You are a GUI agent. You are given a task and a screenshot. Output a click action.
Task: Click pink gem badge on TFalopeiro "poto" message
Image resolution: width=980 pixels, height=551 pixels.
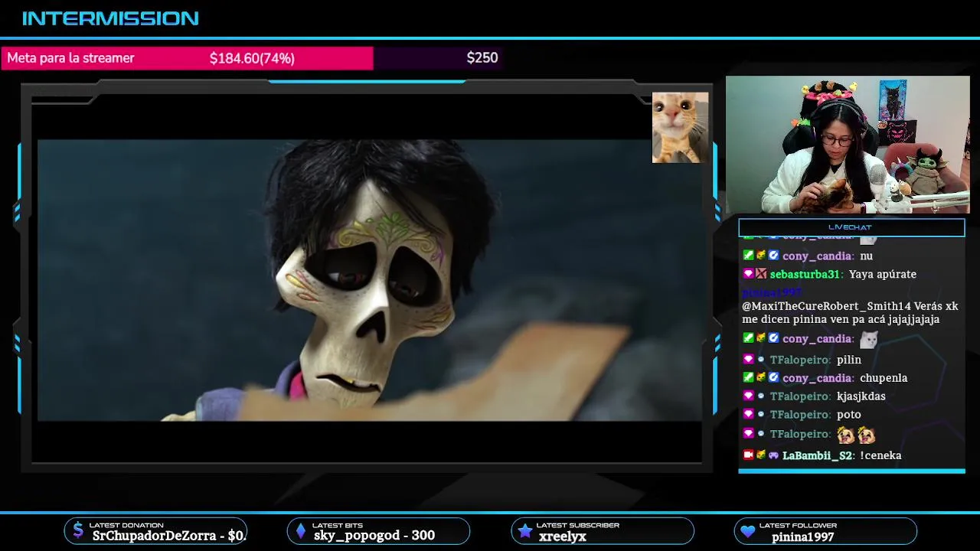[x=748, y=414]
